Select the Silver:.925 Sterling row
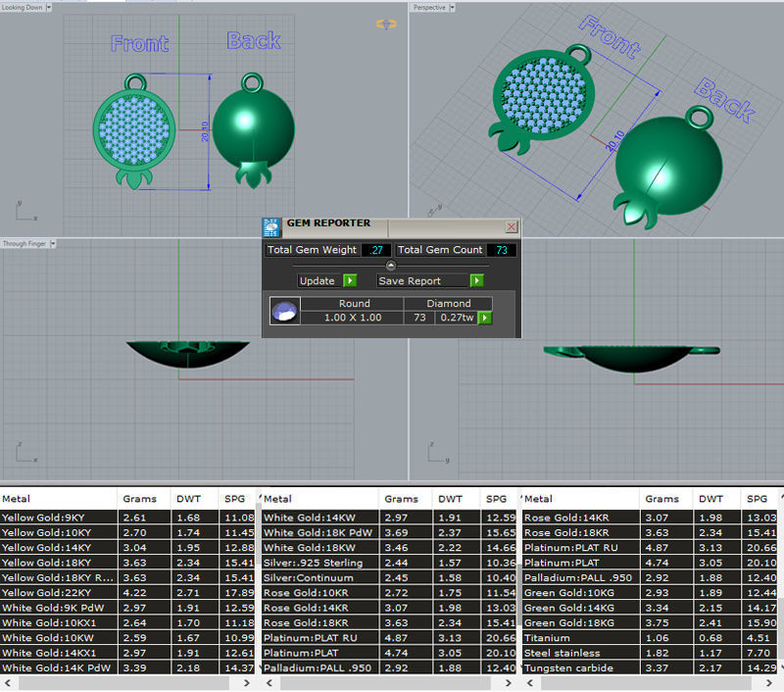The height and width of the screenshot is (692, 784). click(389, 563)
